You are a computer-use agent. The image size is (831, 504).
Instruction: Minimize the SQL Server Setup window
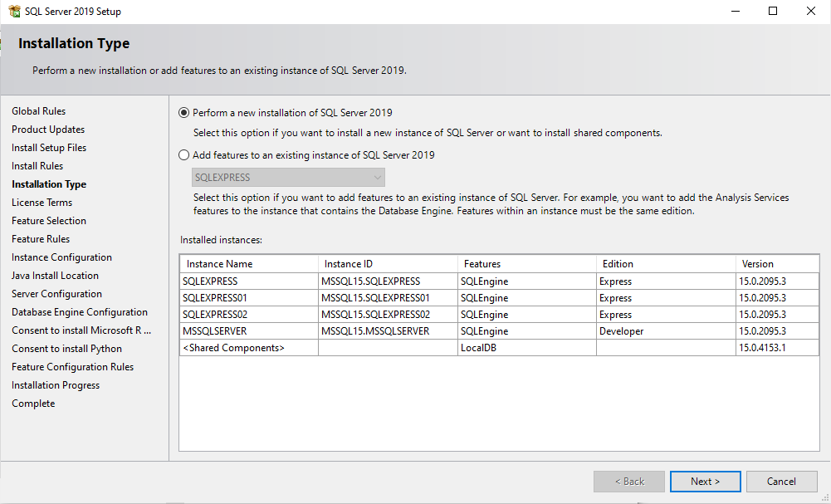[x=735, y=12]
